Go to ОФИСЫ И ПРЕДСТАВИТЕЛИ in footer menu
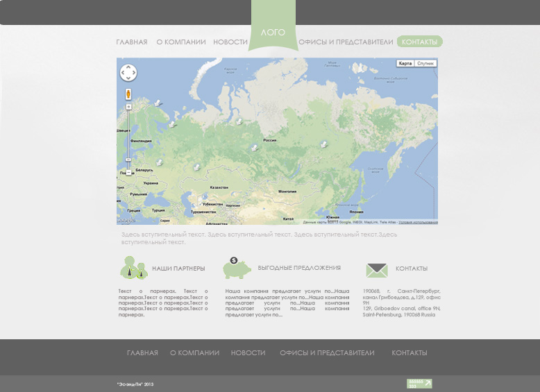Viewport: 540px width, 392px height. point(327,352)
